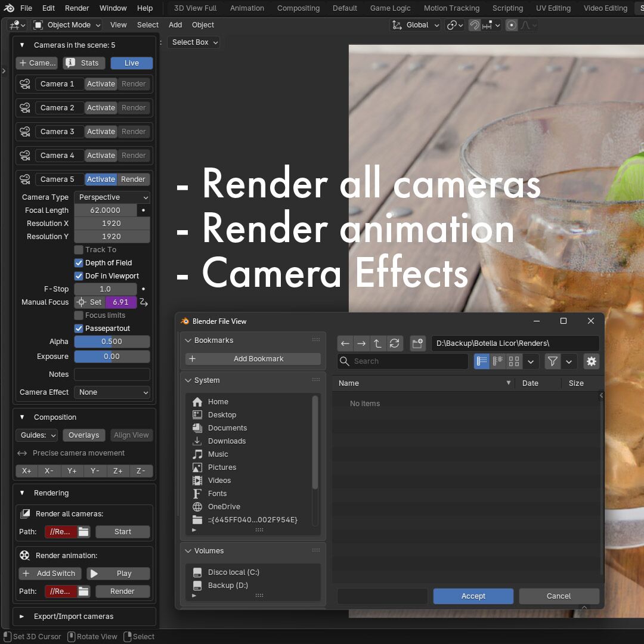This screenshot has height=644, width=644.
Task: Click the Manual Focus Set crosshair icon
Action: (82, 302)
